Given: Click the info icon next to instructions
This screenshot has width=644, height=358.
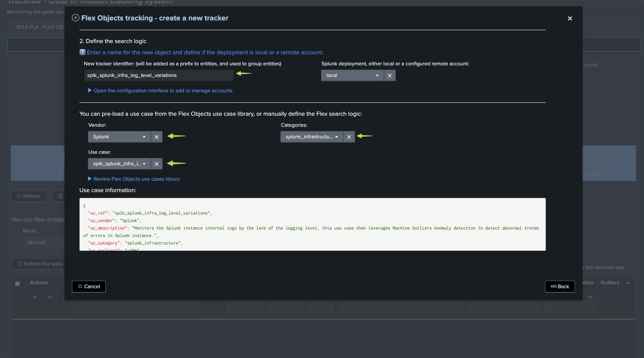Looking at the screenshot, I should pos(82,52).
